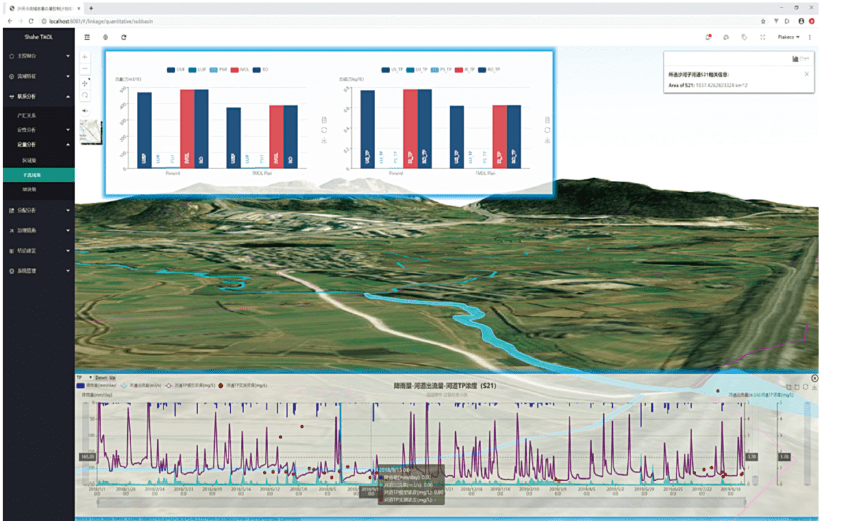The height and width of the screenshot is (521, 842).
Task: Open the notification bell with red dot
Action: [x=708, y=37]
